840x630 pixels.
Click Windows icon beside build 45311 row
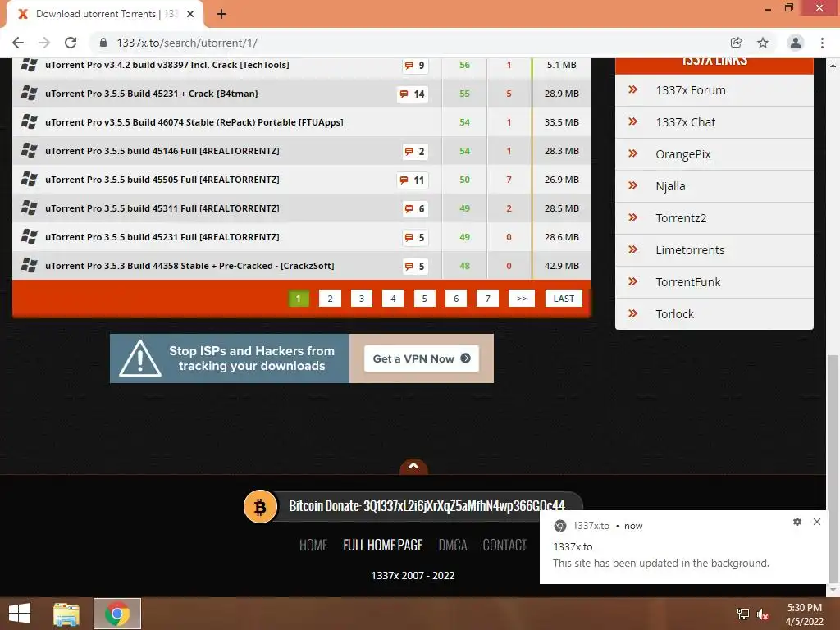pyautogui.click(x=29, y=208)
